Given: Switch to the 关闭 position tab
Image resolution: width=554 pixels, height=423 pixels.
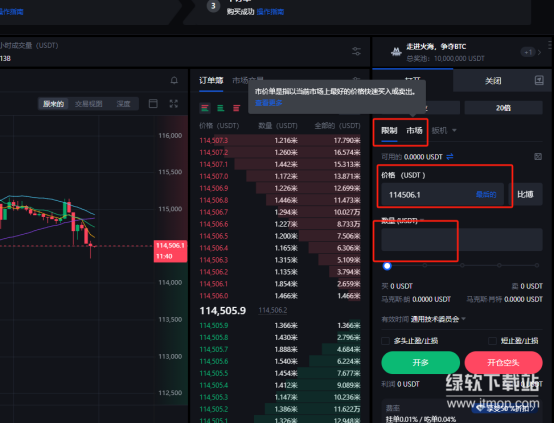Looking at the screenshot, I should tap(493, 81).
